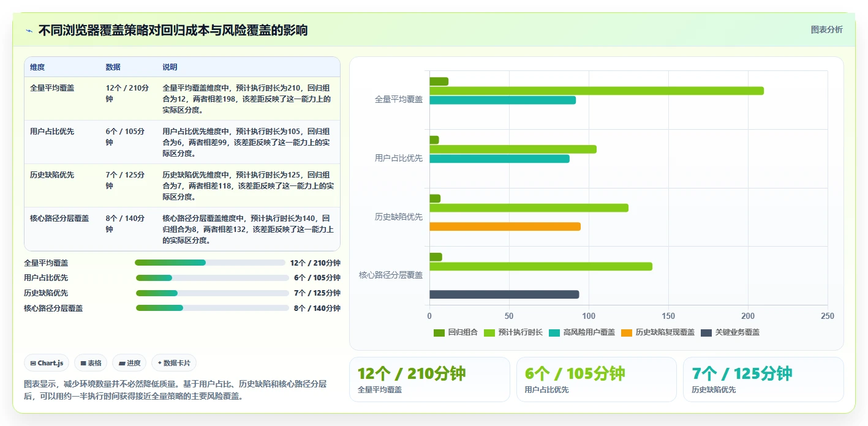Click the summary paragraph beginning 图表显示
Screen dimensions: 868x426
click(175, 390)
